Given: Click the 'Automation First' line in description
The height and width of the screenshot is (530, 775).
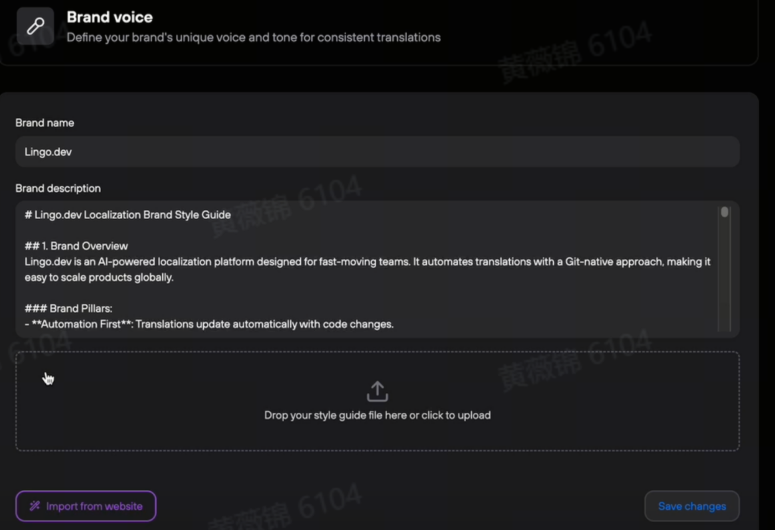Looking at the screenshot, I should [209, 324].
